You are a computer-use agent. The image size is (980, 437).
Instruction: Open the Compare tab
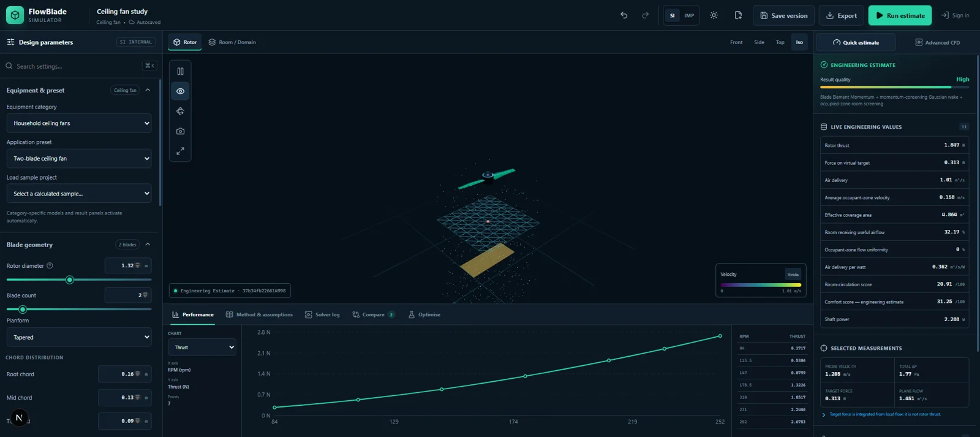(x=374, y=315)
